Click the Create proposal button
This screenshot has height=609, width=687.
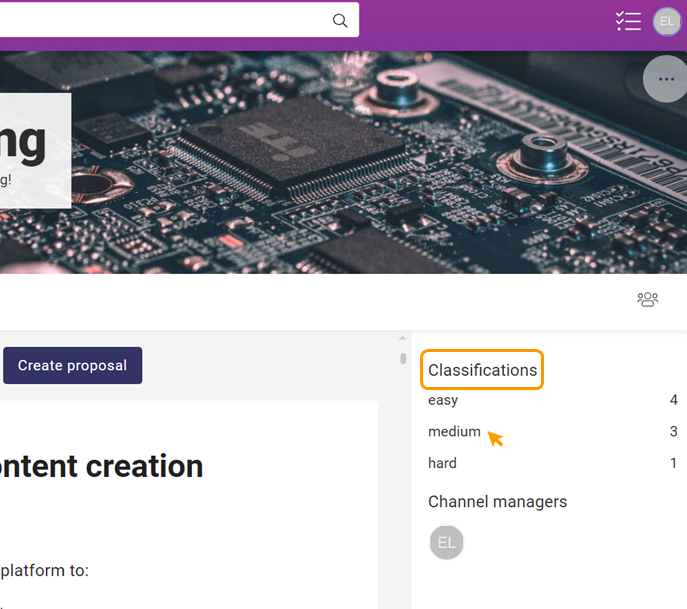(72, 366)
